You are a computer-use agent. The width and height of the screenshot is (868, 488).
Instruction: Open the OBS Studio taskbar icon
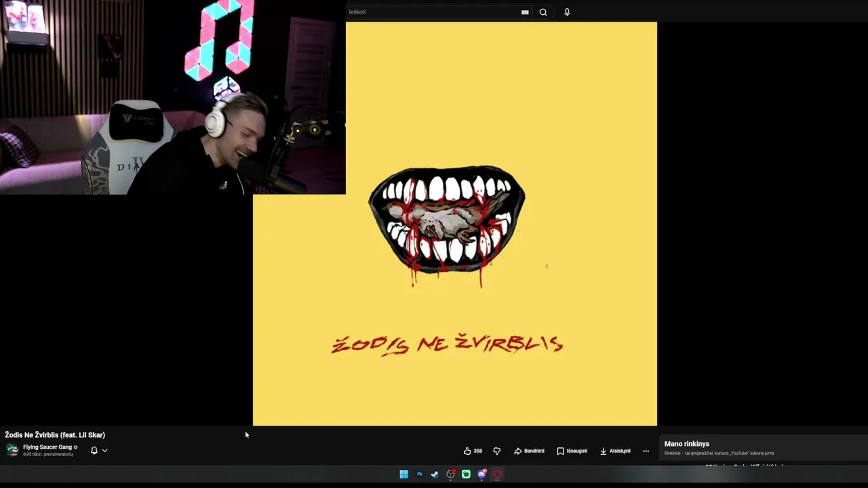coord(450,474)
